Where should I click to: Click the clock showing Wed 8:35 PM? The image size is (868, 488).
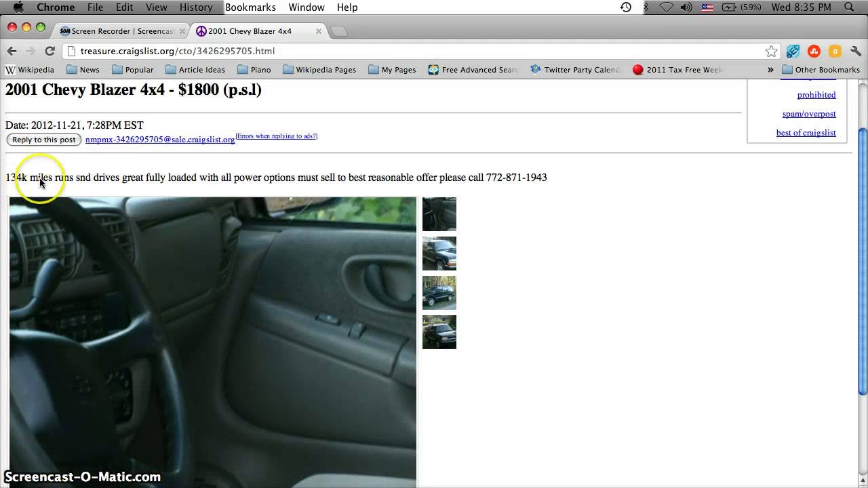tap(801, 7)
